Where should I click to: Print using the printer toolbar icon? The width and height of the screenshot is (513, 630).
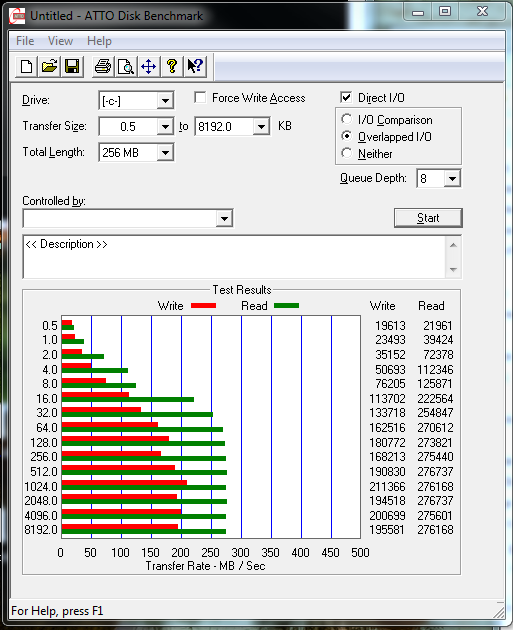coord(103,66)
